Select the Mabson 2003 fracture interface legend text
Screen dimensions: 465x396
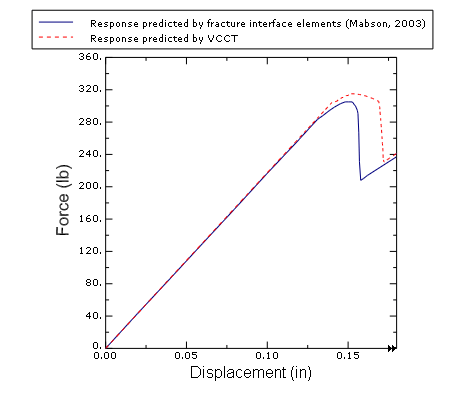258,24
